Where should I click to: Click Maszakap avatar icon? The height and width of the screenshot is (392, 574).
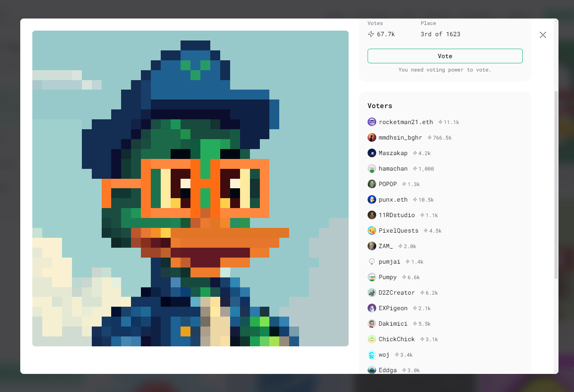click(x=372, y=153)
